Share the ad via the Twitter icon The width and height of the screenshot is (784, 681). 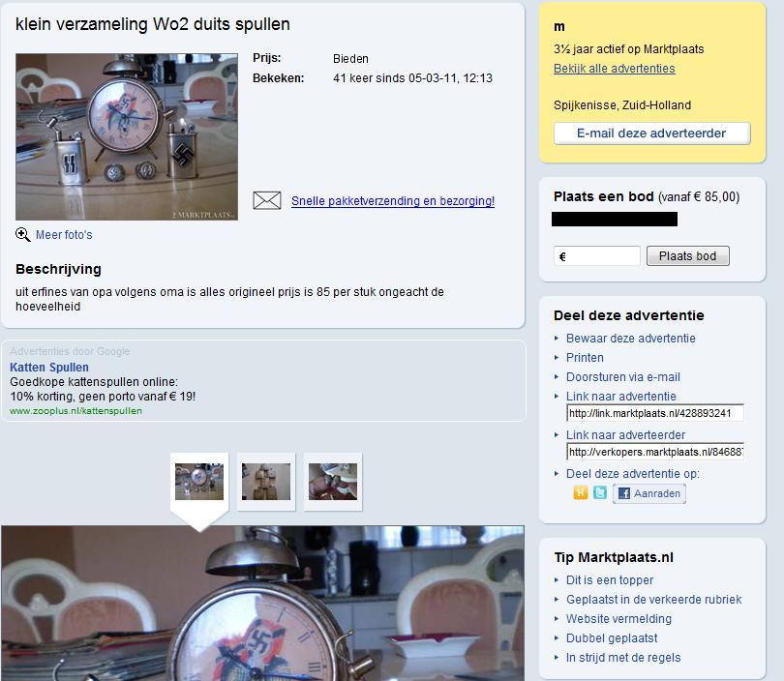point(599,493)
